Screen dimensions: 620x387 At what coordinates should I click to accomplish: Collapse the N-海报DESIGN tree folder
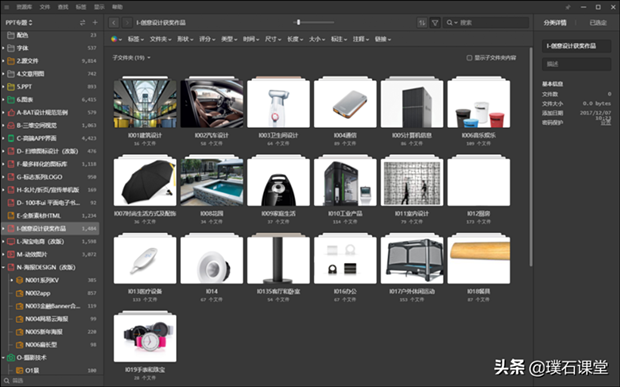[4, 267]
